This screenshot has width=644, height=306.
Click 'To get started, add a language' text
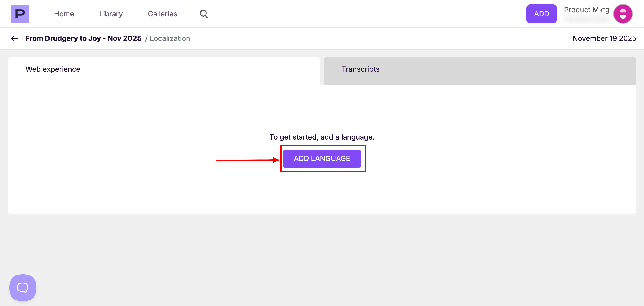tap(322, 137)
